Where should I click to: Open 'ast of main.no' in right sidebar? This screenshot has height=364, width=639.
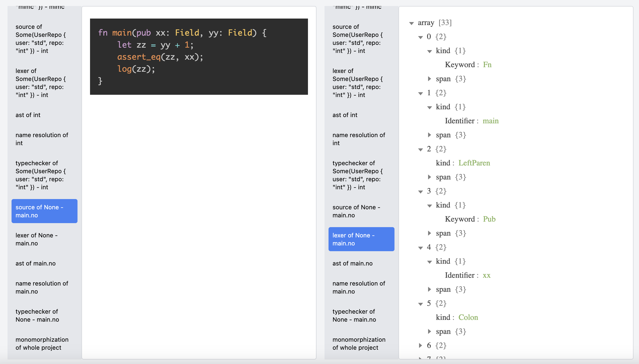[x=352, y=263]
